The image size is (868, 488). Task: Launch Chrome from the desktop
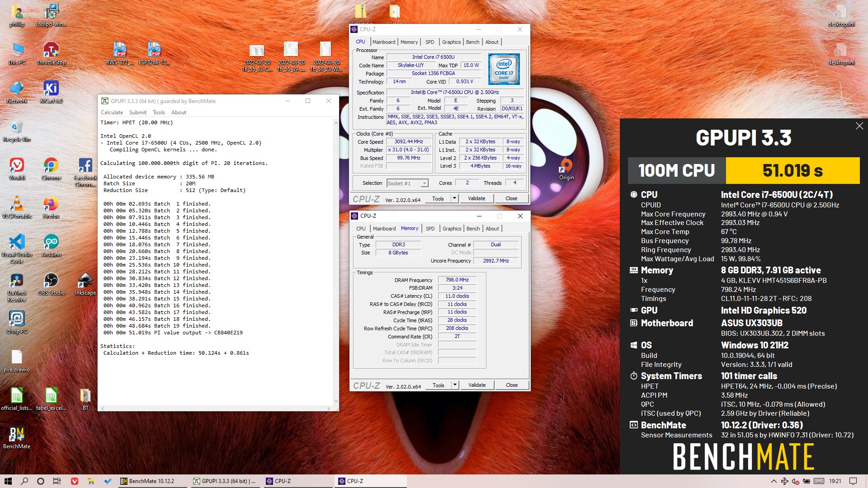(51, 169)
